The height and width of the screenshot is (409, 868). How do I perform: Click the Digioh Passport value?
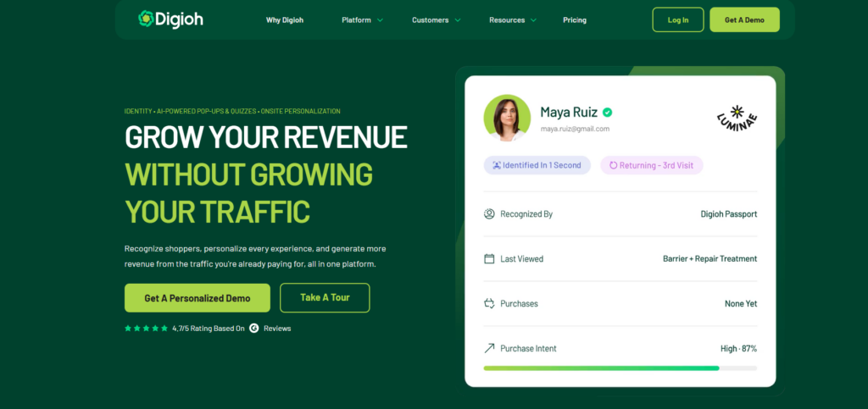(728, 214)
